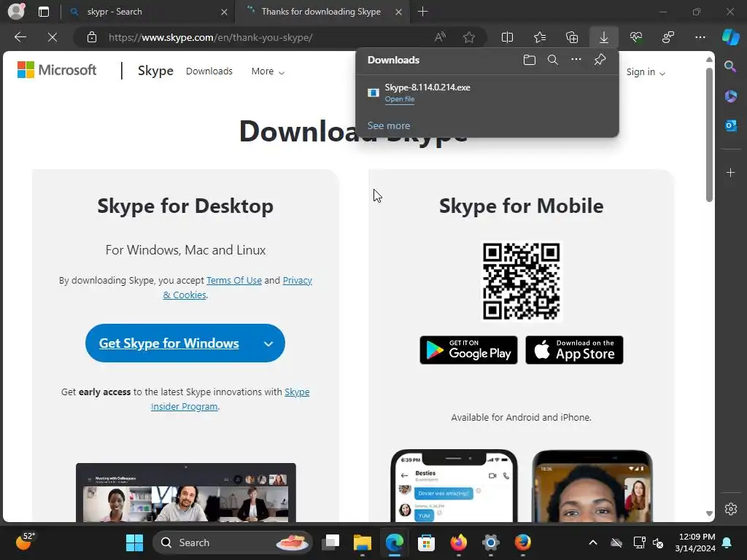Open File Explorer from taskbar
747x560 pixels.
(362, 542)
